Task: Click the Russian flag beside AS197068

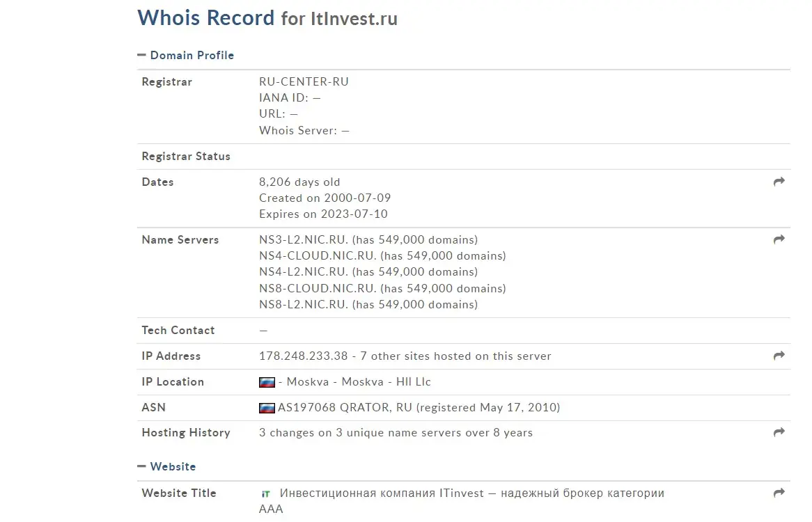Action: pos(267,408)
